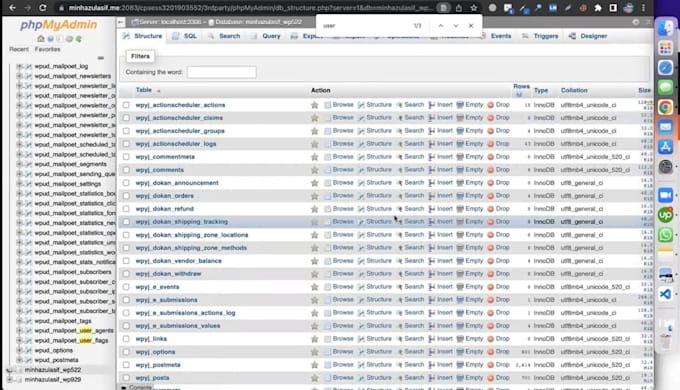The image size is (680, 390).
Task: Open Visual Studio Code from dock
Action: point(665,294)
